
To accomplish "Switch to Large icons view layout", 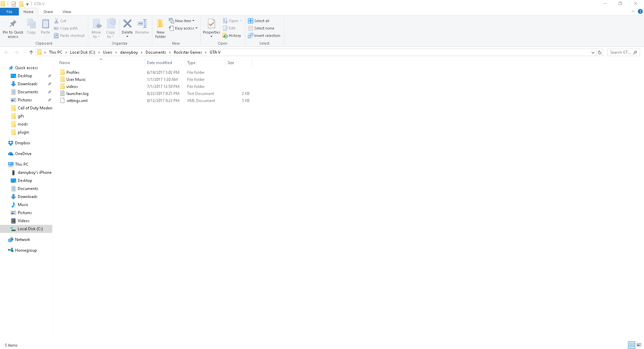I will click(x=639, y=345).
